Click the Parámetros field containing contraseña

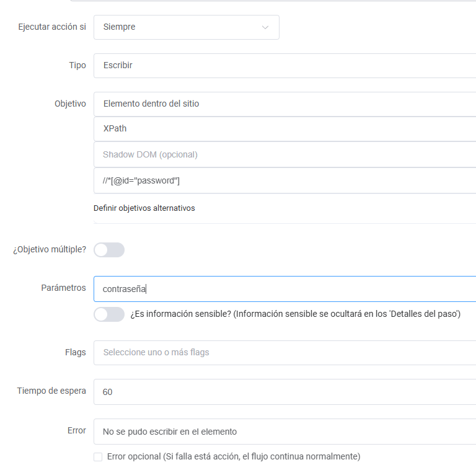(x=284, y=289)
